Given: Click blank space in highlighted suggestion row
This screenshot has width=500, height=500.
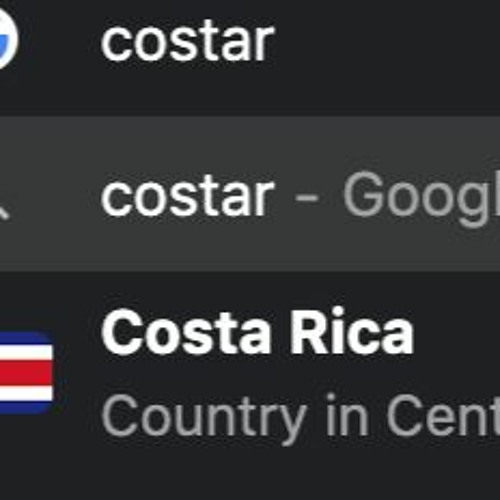Looking at the screenshot, I should click(250, 140).
